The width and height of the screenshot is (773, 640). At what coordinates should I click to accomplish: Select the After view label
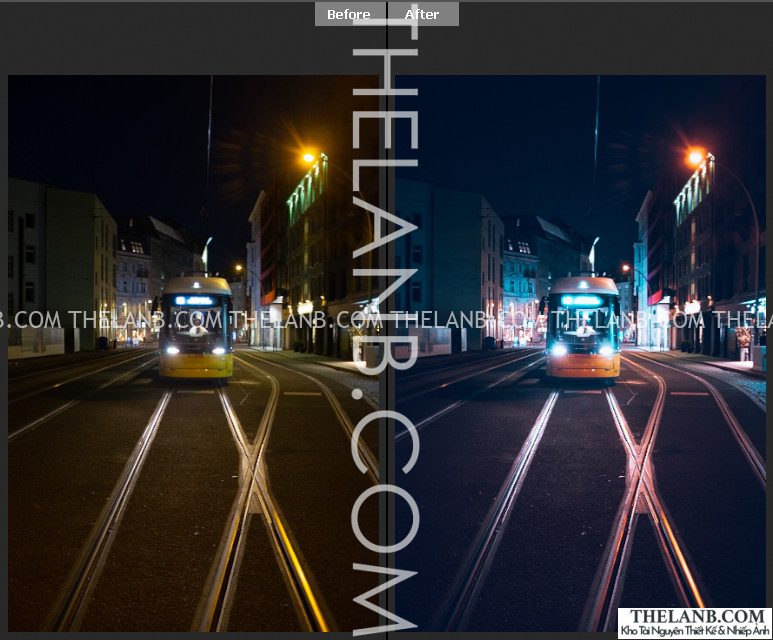[422, 14]
